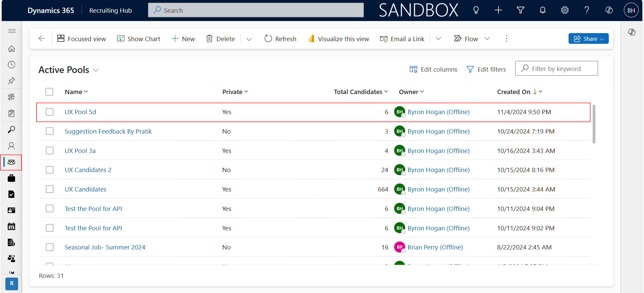The width and height of the screenshot is (644, 293).
Task: Open Private column header menu
Action: point(235,92)
